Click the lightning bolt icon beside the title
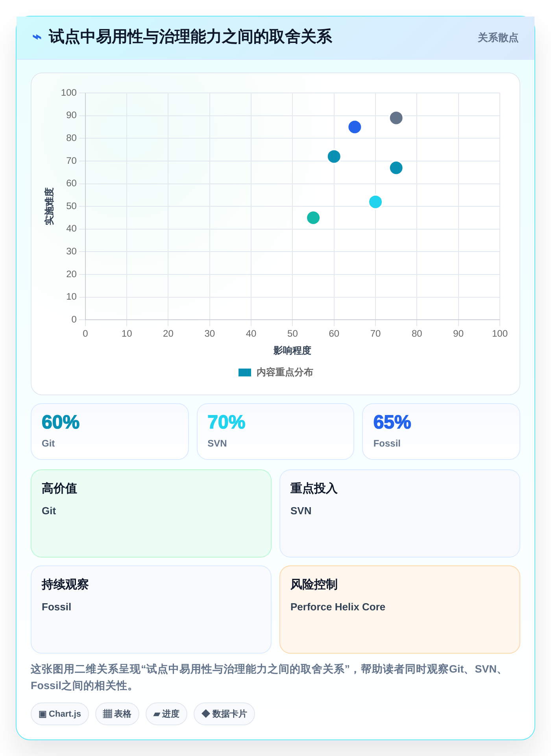551x756 pixels. pos(37,37)
